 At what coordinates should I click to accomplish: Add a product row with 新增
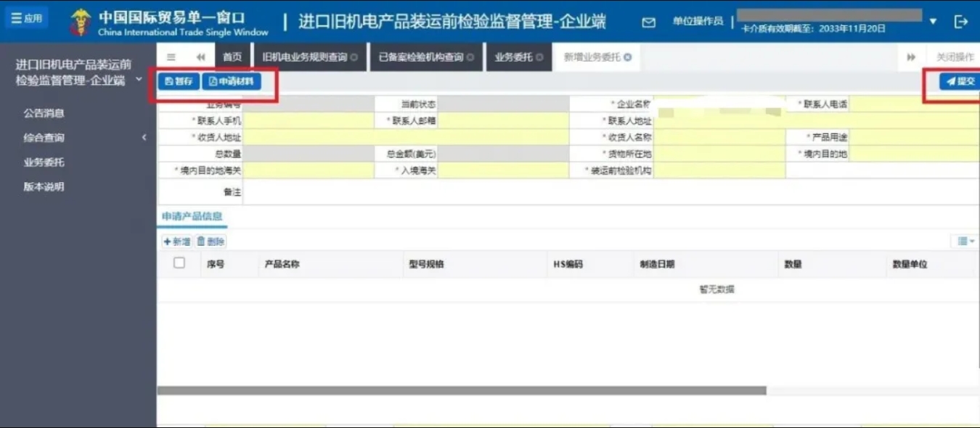pyautogui.click(x=176, y=242)
